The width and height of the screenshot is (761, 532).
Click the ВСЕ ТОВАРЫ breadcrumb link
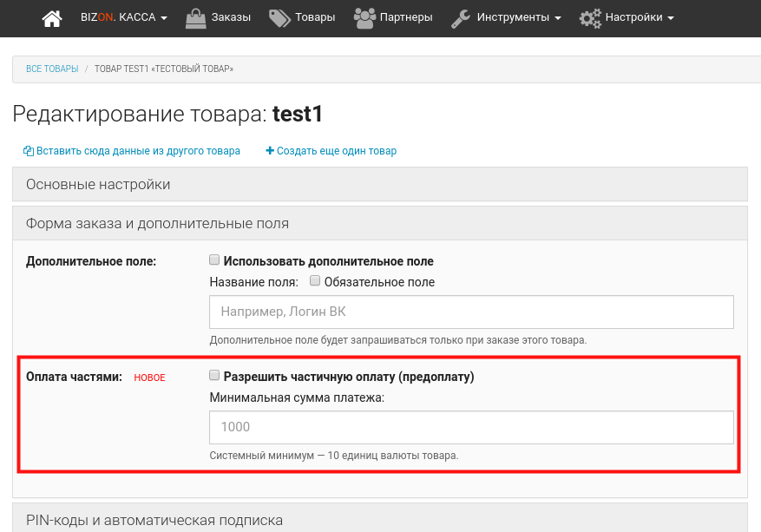point(52,69)
